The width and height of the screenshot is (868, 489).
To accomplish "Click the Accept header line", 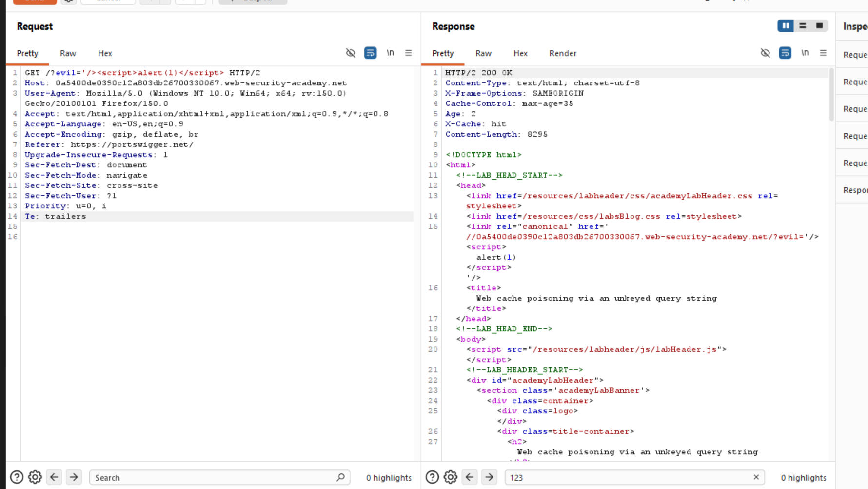I will [x=207, y=114].
